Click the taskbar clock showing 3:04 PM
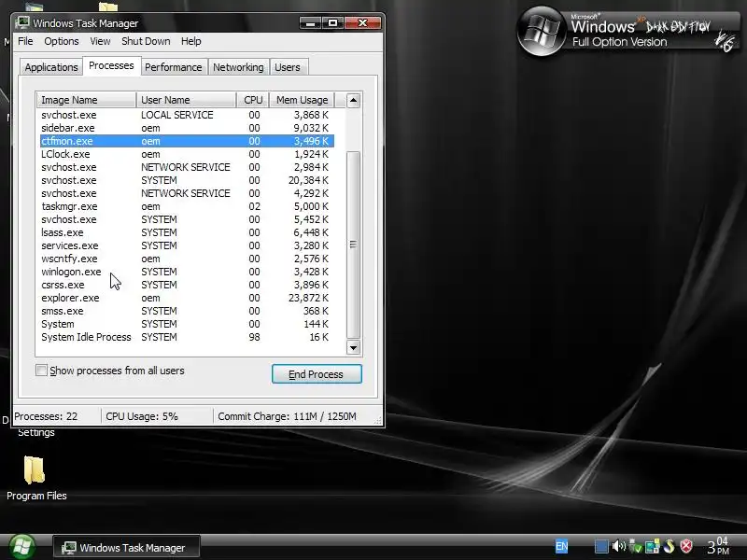 pyautogui.click(x=717, y=546)
